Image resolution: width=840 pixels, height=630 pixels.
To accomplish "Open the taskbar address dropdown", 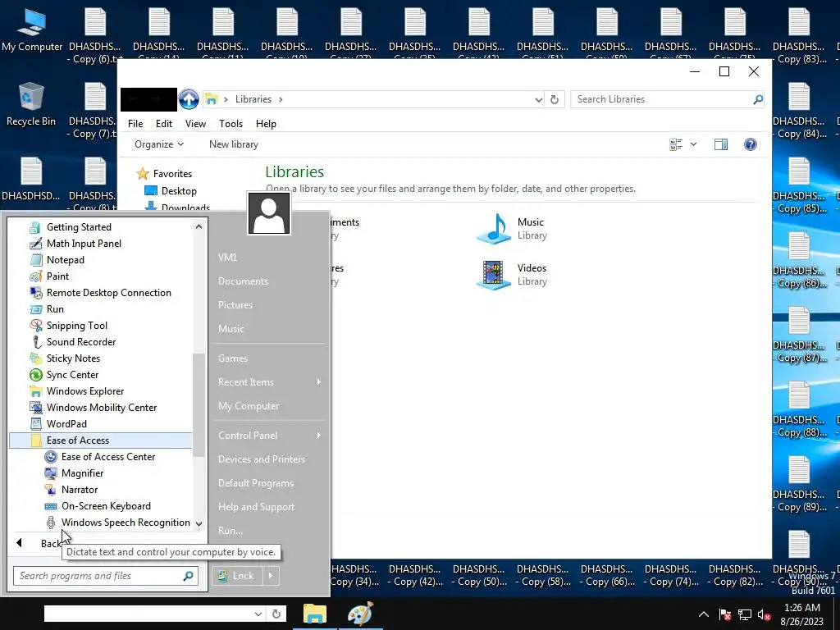I will click(x=258, y=614).
